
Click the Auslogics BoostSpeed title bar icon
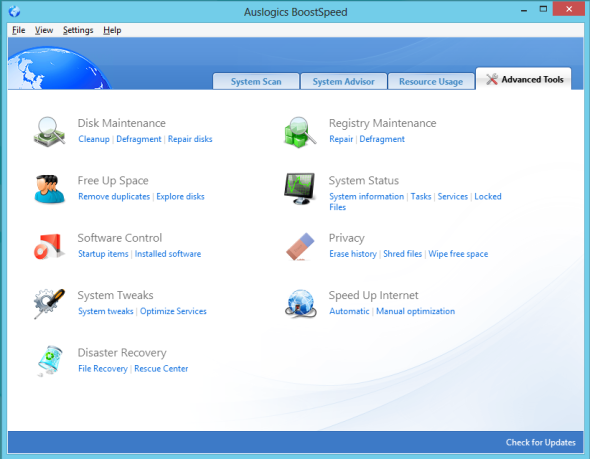[14, 11]
